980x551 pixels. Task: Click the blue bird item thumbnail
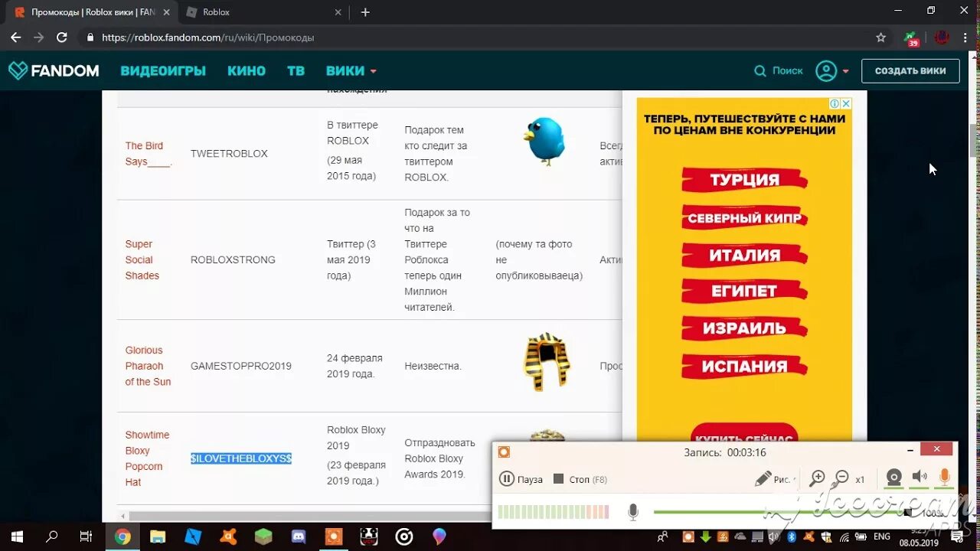click(544, 140)
